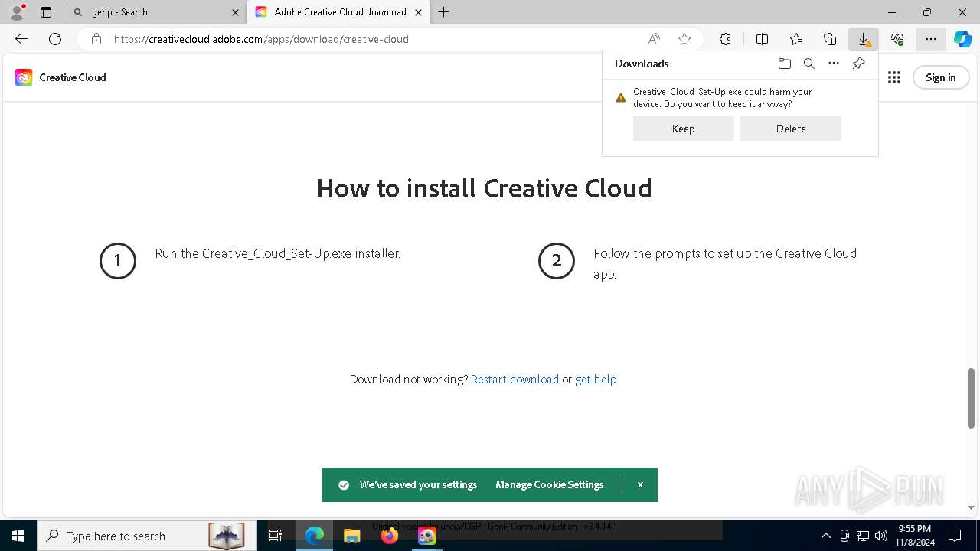View site information lock icon
Screen dimensions: 980x551
(x=96, y=39)
